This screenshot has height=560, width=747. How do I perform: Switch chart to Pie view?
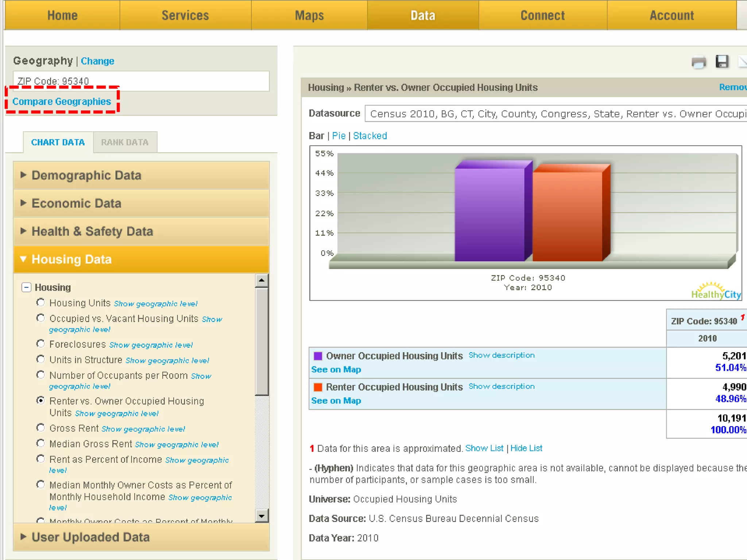coord(338,136)
